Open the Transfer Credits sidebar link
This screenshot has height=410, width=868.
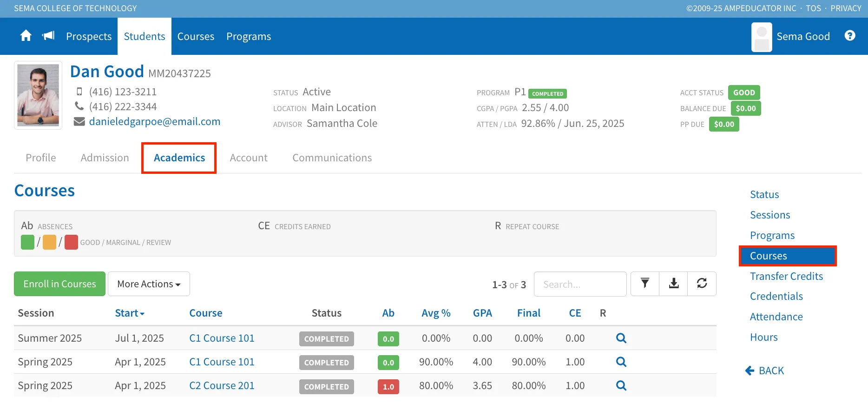(786, 276)
